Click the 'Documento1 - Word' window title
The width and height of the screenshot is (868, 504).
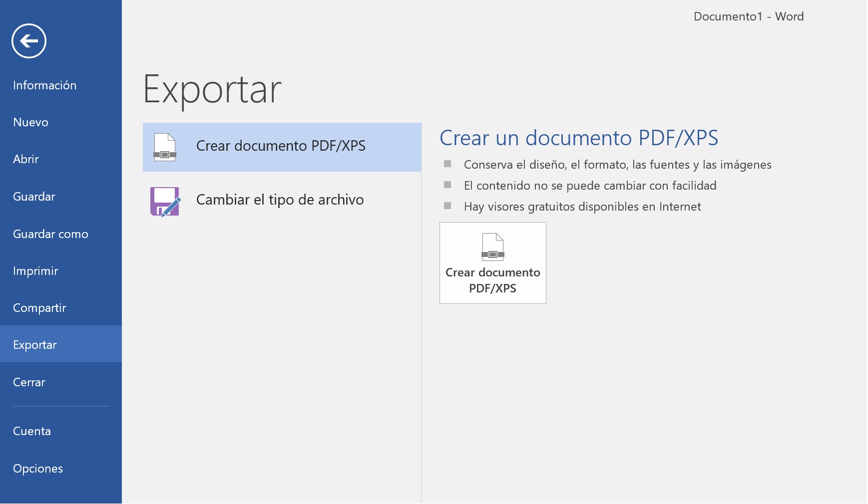coord(748,16)
